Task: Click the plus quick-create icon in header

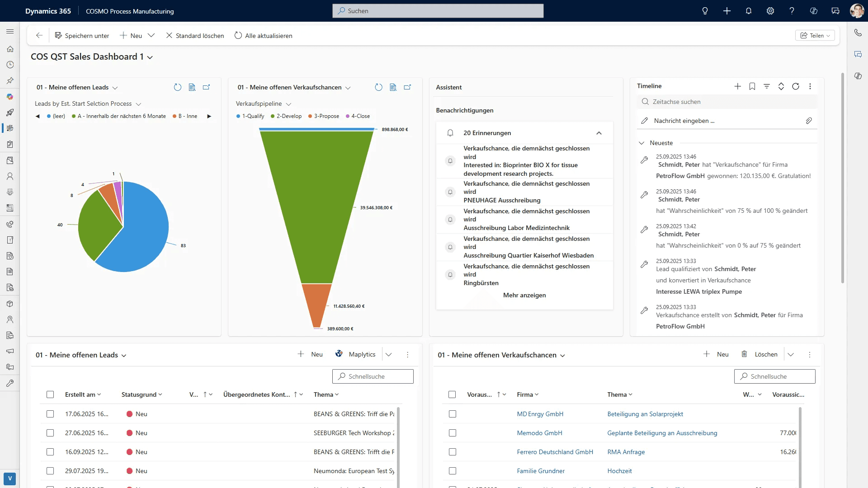Action: coord(727,11)
